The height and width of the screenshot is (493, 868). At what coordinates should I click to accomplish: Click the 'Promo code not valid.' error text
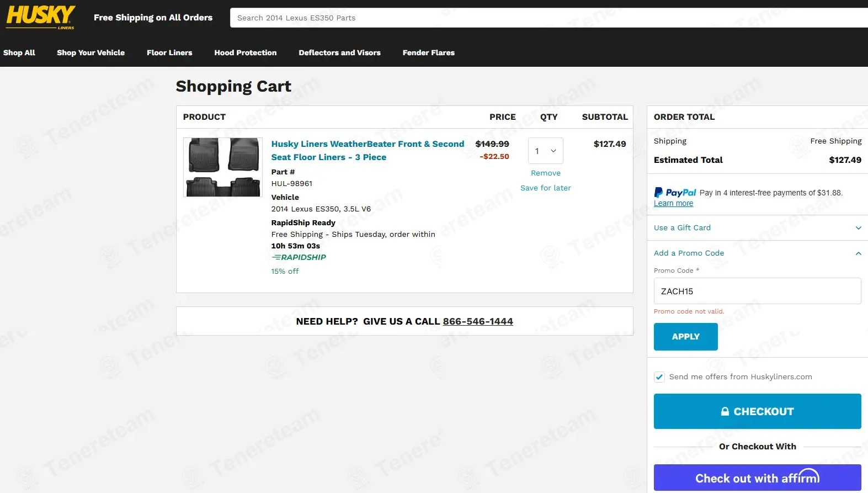pyautogui.click(x=689, y=311)
